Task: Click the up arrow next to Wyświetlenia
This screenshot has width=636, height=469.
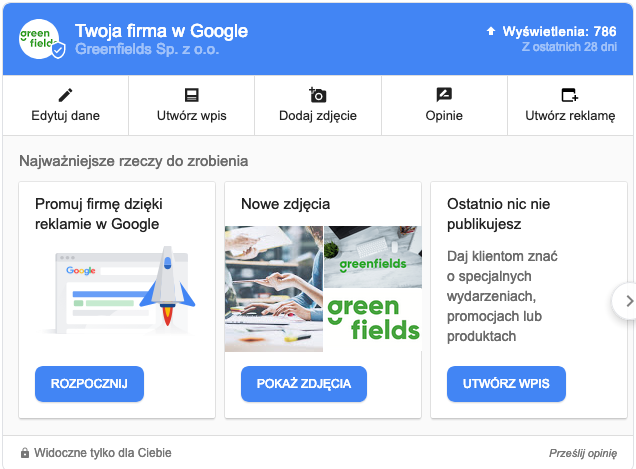Action: click(491, 31)
